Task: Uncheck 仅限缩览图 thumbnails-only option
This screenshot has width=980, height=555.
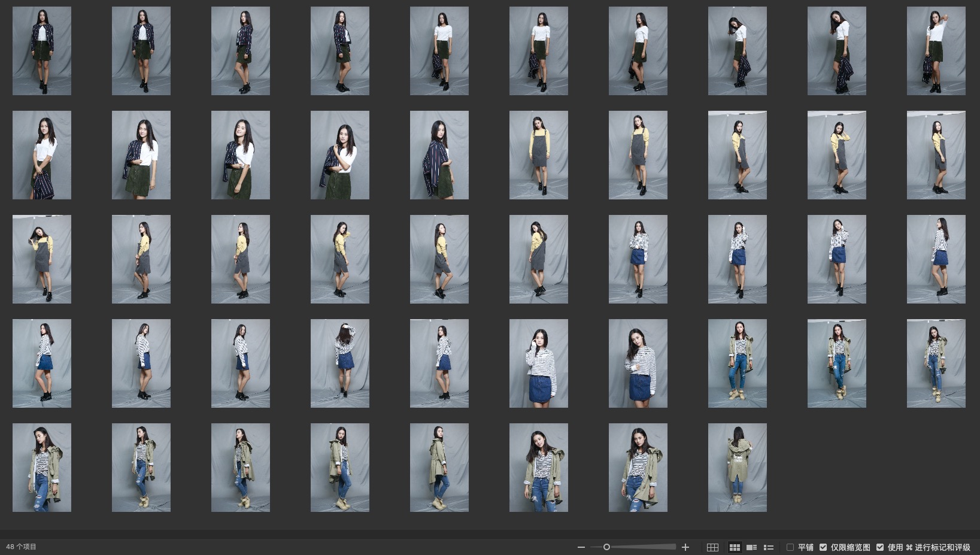Action: point(823,547)
